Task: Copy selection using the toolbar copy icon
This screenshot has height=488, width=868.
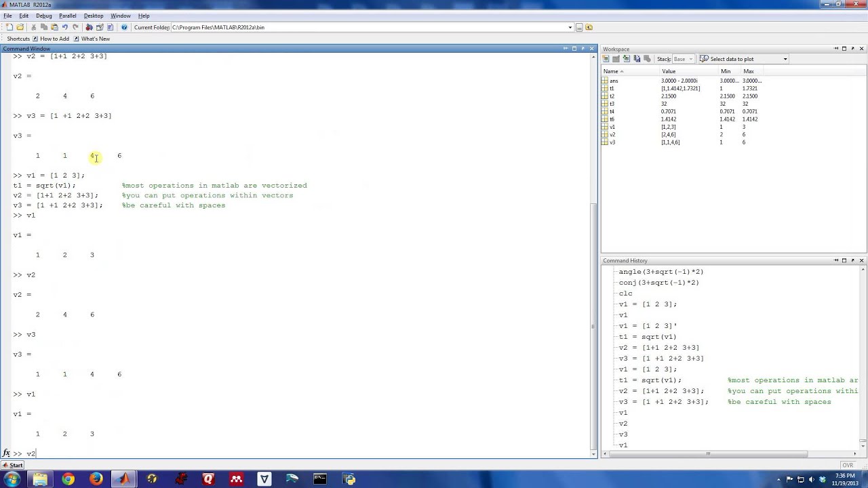Action: pos(44,27)
